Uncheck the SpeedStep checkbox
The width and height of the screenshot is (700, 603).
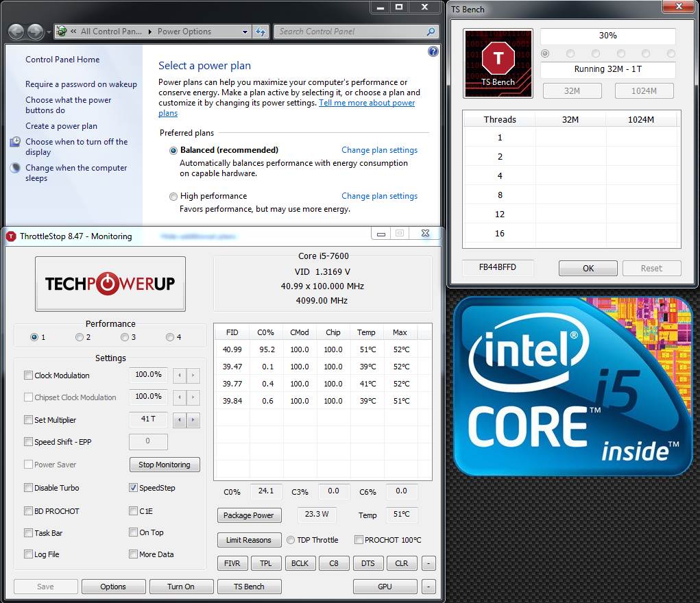[x=133, y=487]
